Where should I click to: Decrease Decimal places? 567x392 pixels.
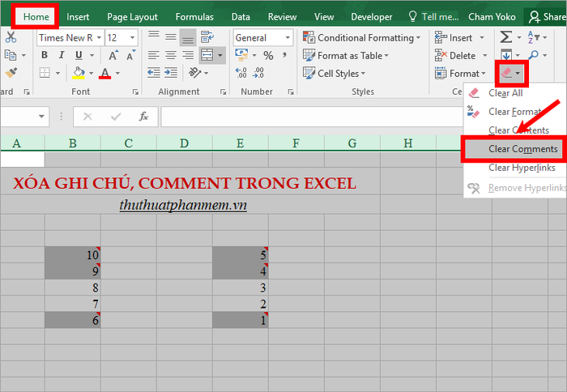point(258,73)
